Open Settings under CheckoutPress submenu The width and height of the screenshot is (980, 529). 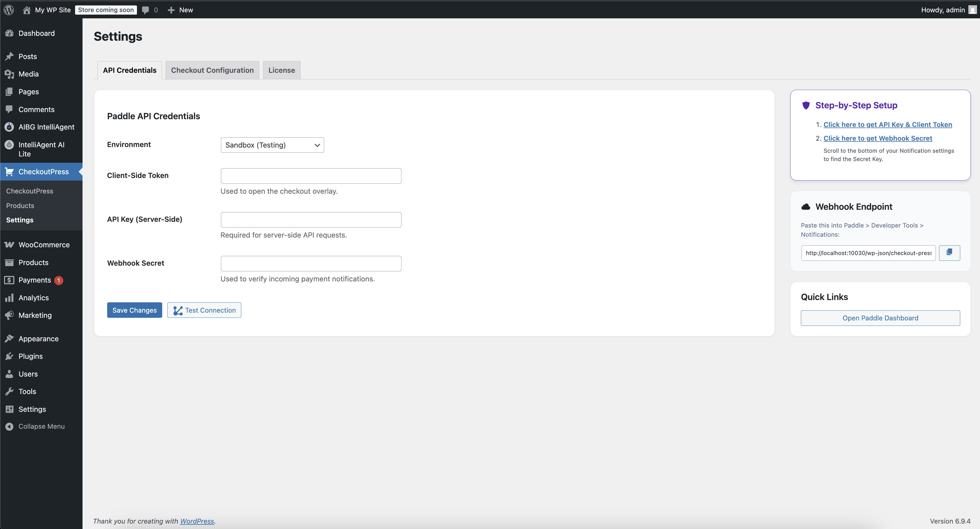coord(20,220)
